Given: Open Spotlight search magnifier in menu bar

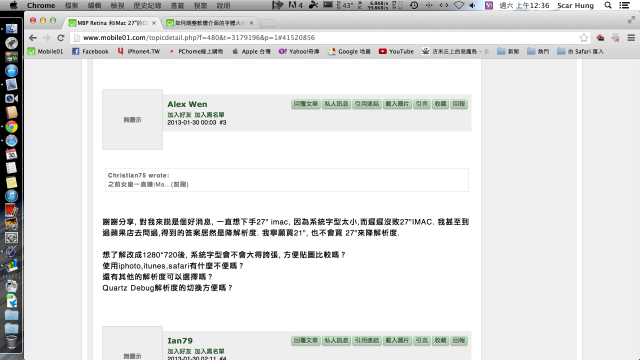Looking at the screenshot, I should click(x=608, y=5).
